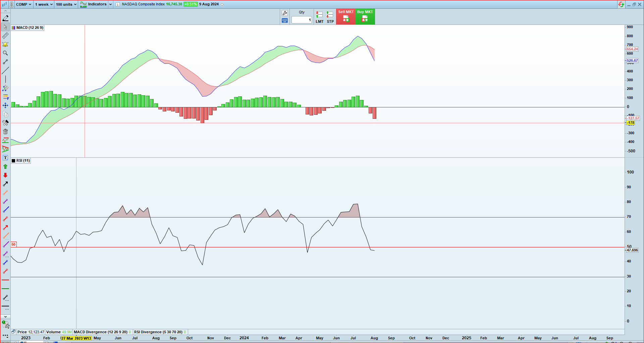Select the red down arrow tool
644x343 pixels.
(x=5, y=175)
